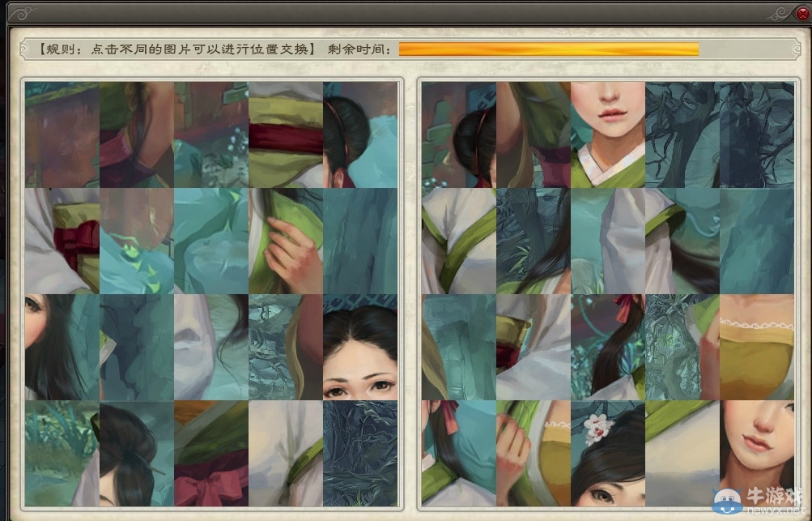
Task: Select left puzzle tile with white sleeve and crimson bow
Action: 62,241
